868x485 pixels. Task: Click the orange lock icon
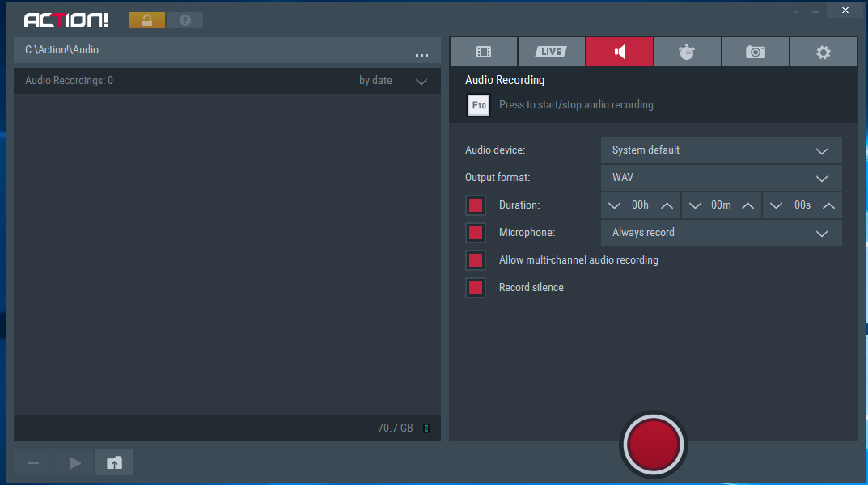146,20
